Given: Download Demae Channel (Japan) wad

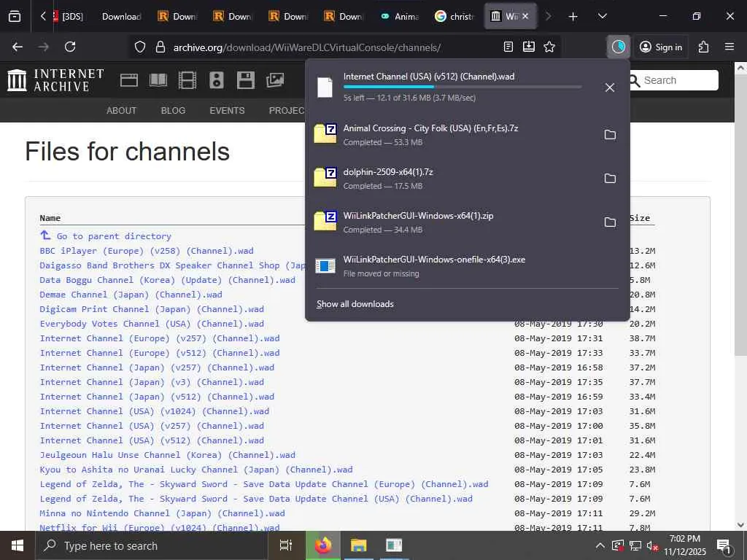Looking at the screenshot, I should coord(131,295).
